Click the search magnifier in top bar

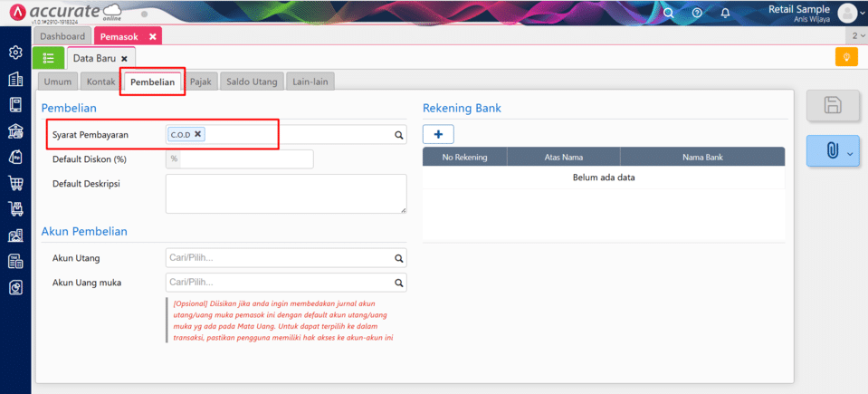[x=669, y=13]
